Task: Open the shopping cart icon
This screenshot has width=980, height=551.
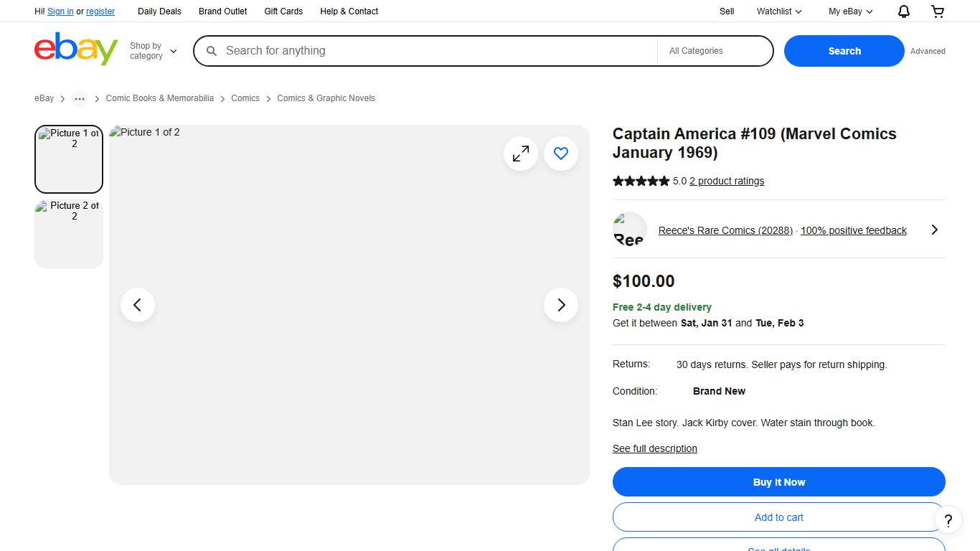Action: coord(938,11)
